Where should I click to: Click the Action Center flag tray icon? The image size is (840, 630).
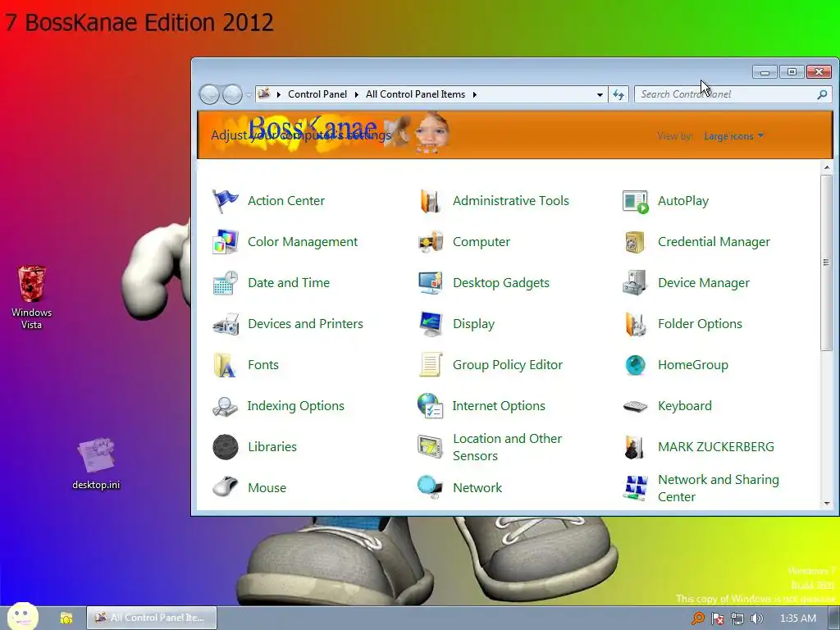point(717,619)
